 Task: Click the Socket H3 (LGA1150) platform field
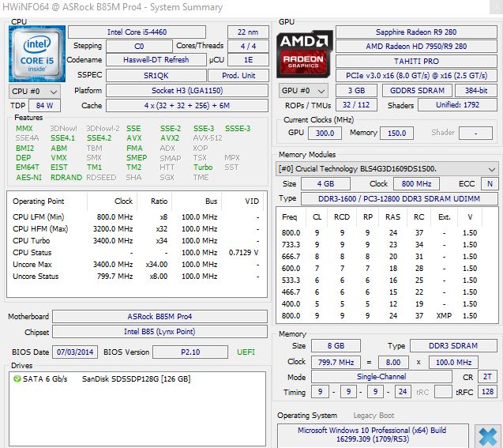pos(187,91)
